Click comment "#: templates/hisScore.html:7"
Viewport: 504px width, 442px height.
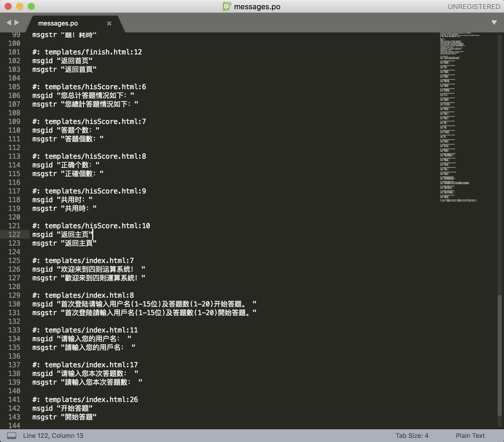(x=89, y=122)
